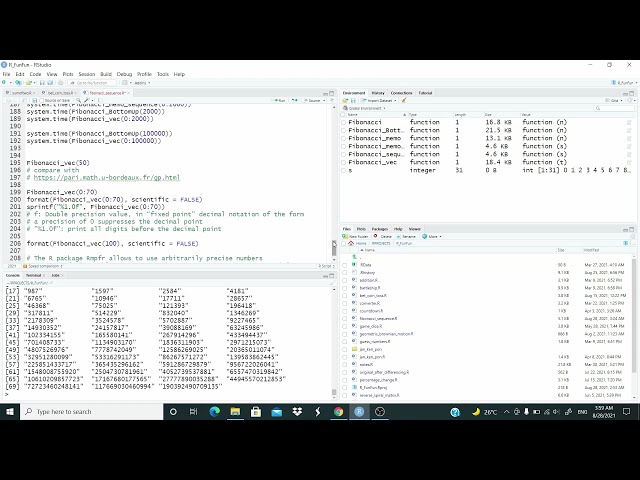The image size is (640, 480).
Task: Switch to the Packages tab
Action: pyautogui.click(x=380, y=229)
